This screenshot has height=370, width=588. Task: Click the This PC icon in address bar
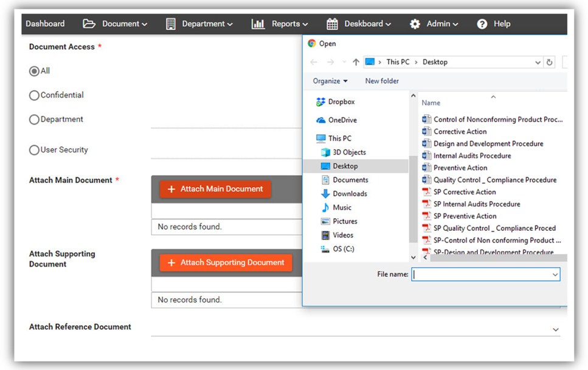tap(370, 62)
